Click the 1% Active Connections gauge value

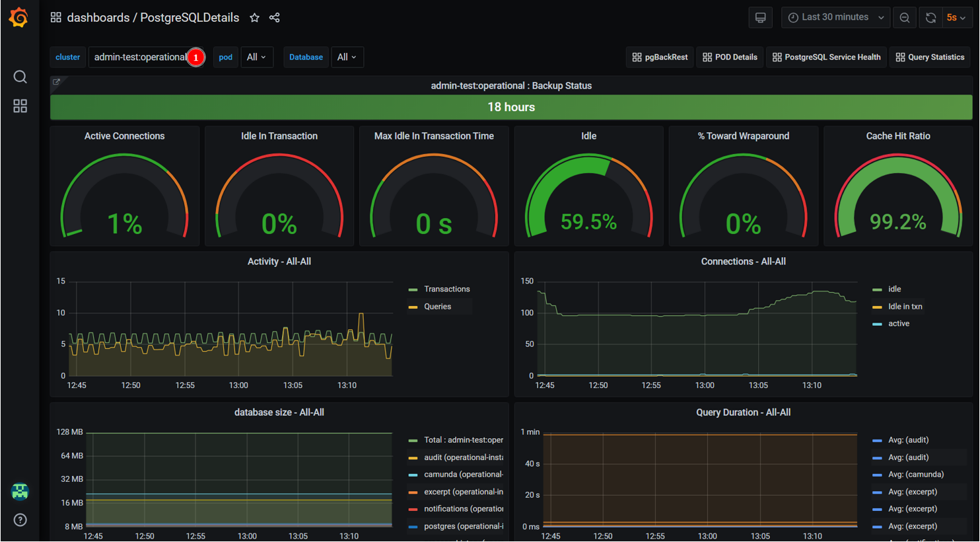(124, 223)
